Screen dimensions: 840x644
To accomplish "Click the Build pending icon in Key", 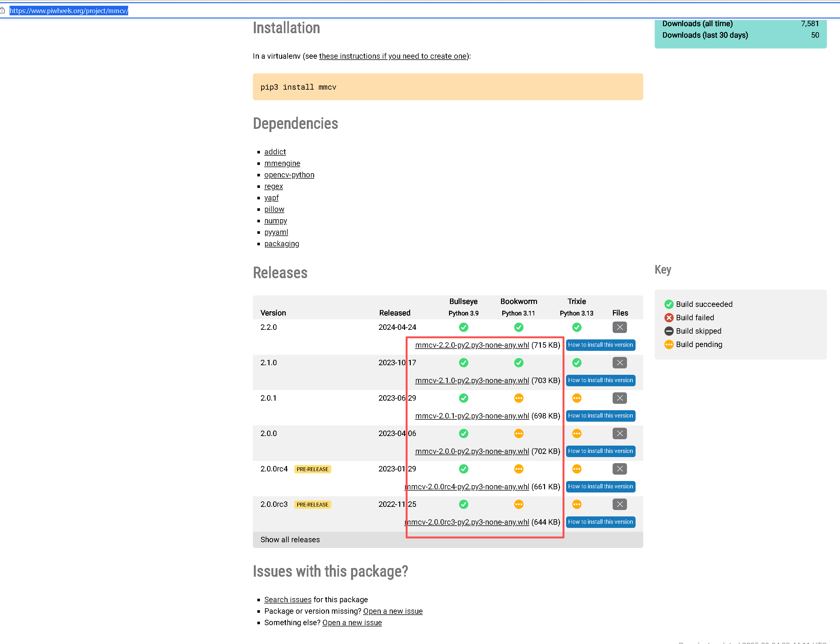I will pyautogui.click(x=669, y=344).
